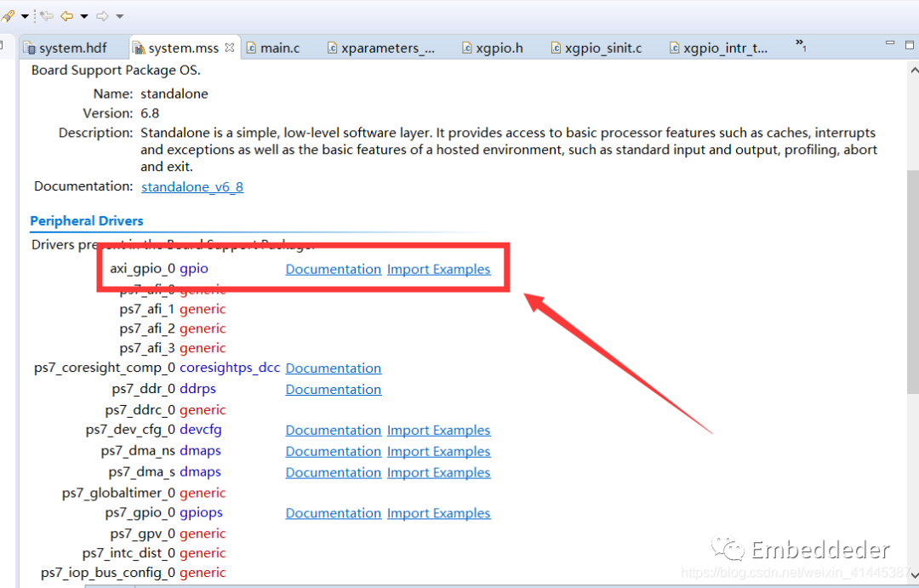Click the pen tool icon in toolbar

coord(9,16)
